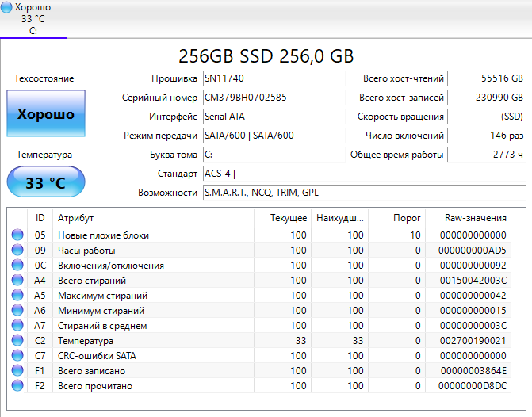This screenshot has width=532, height=417.
Task: Click the Прошивка field SN11740
Action: (274, 78)
